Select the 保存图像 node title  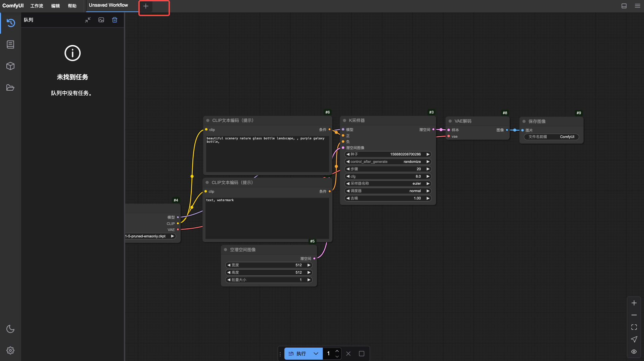537,122
